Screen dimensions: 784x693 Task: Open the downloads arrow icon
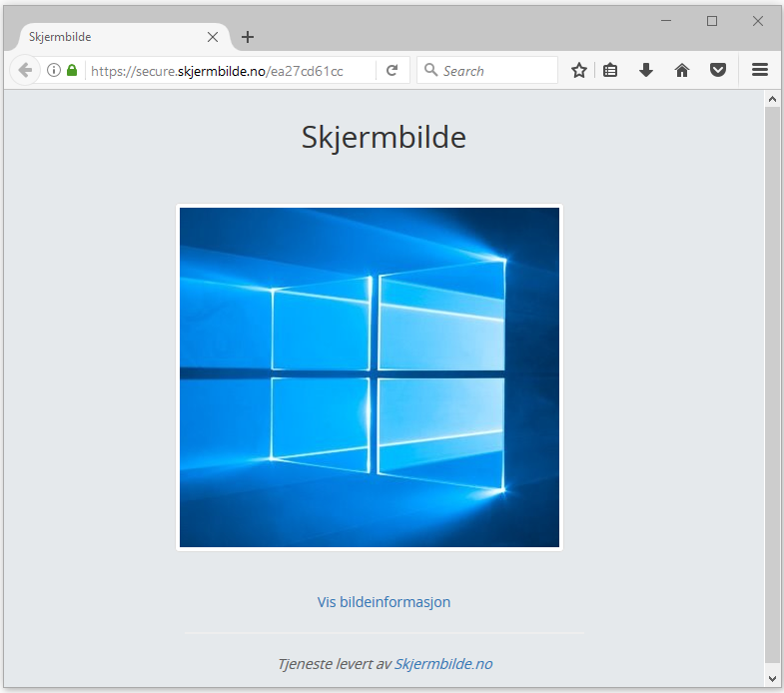(x=646, y=71)
